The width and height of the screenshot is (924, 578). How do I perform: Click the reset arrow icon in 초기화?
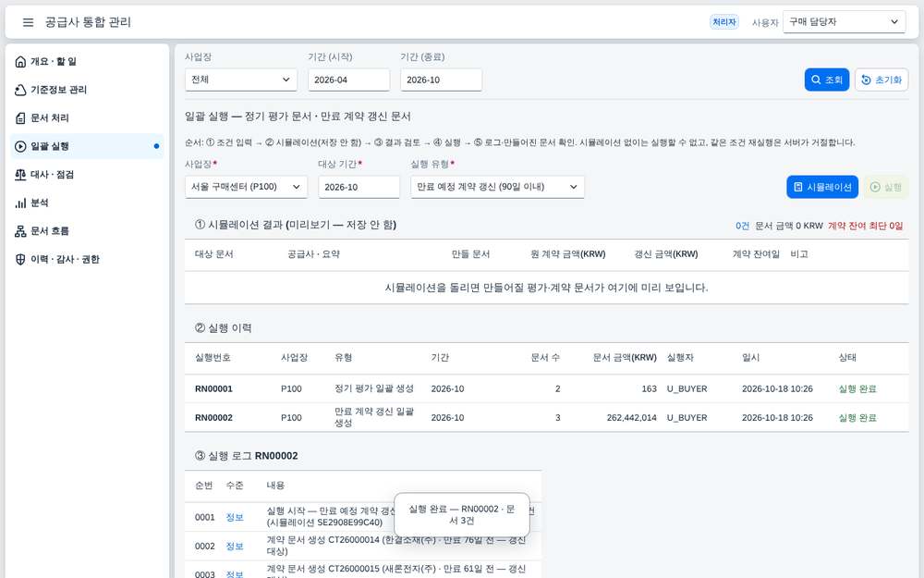click(867, 80)
